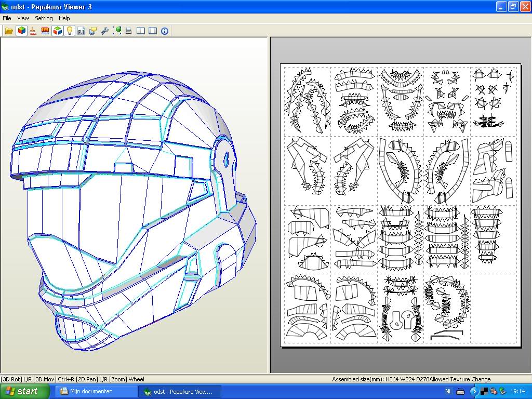Click the green cube in brackets icon

[117, 31]
